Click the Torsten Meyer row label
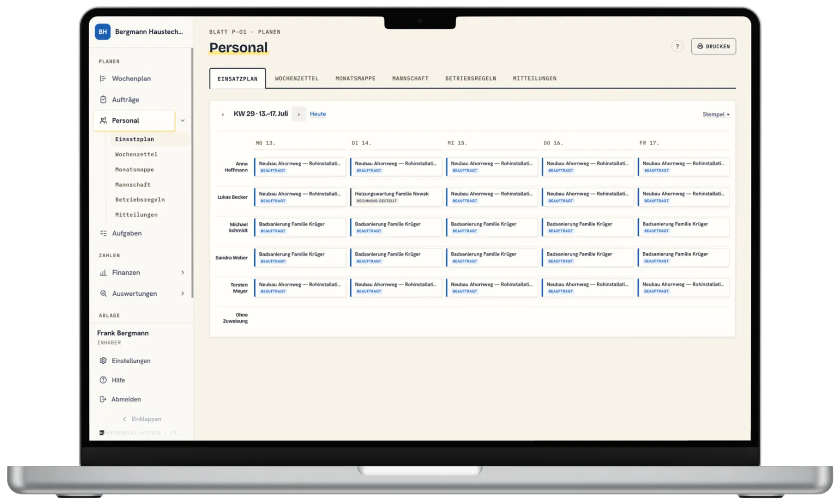Viewport: 840px width, 504px height. coord(239,288)
